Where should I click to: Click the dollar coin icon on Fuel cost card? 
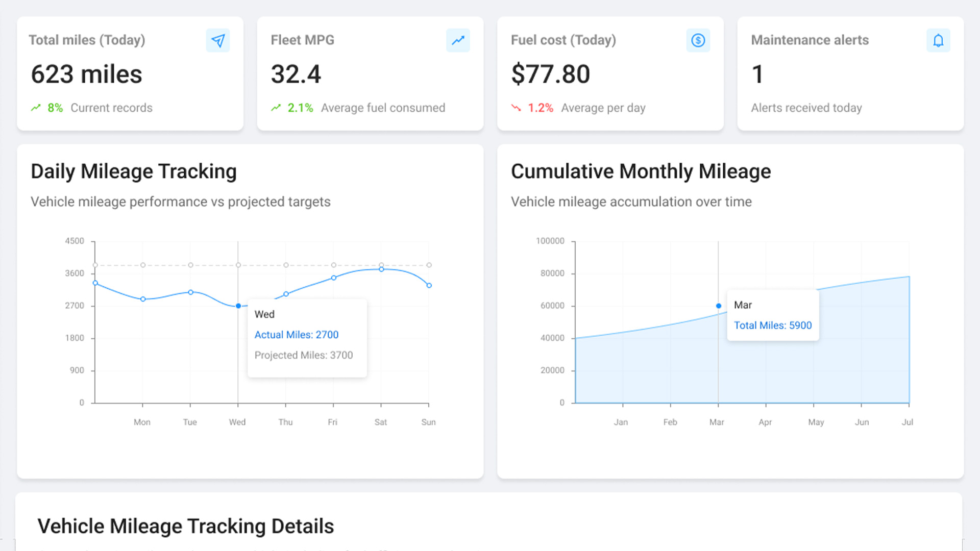coord(698,40)
